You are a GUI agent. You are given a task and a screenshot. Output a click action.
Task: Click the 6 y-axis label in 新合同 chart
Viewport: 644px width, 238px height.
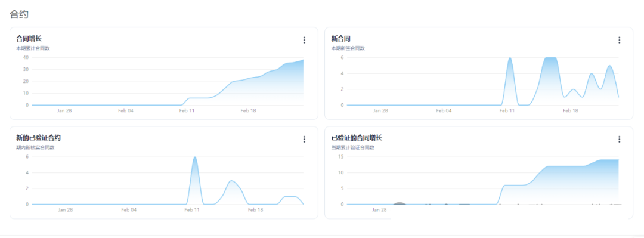coord(342,57)
